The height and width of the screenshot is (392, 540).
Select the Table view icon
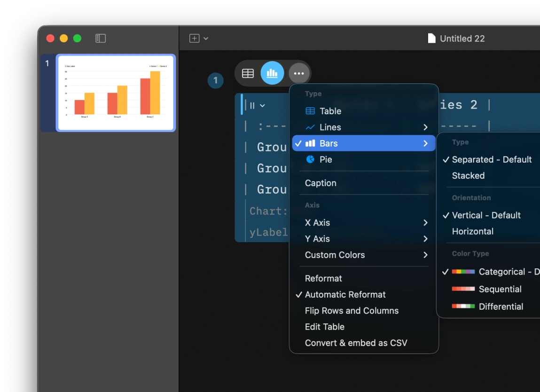(x=248, y=73)
